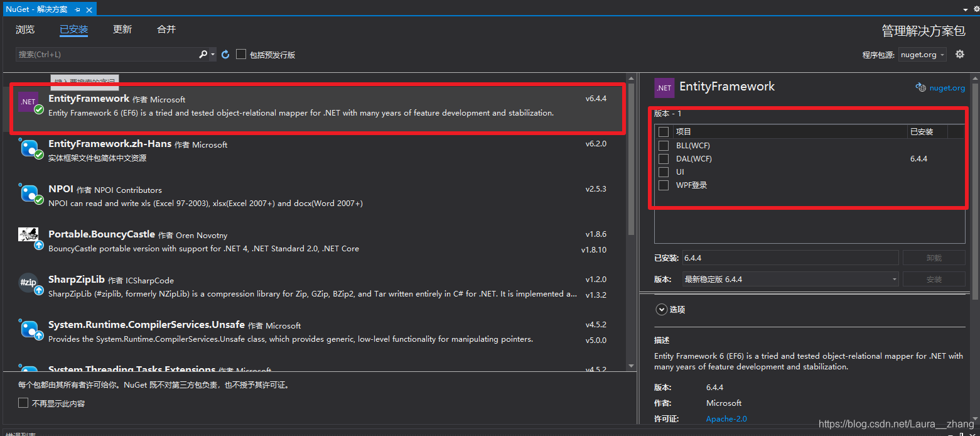Select the SharpZipLib package name
980x436 pixels.
click(77, 280)
